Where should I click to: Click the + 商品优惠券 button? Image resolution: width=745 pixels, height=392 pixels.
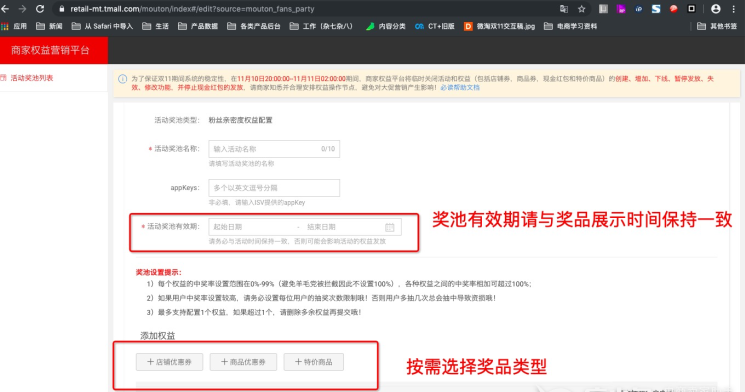[243, 362]
